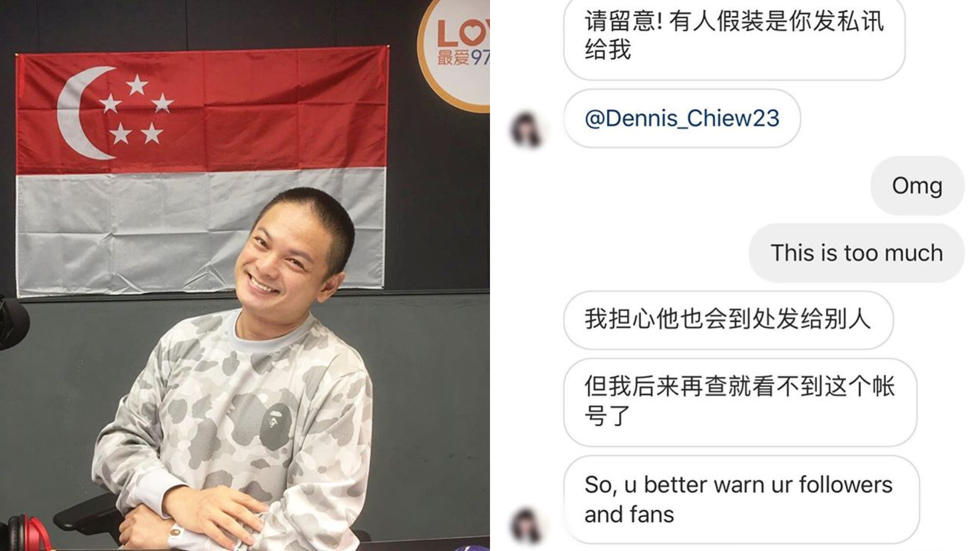Select the 'Omg' reply bubble

(x=917, y=186)
